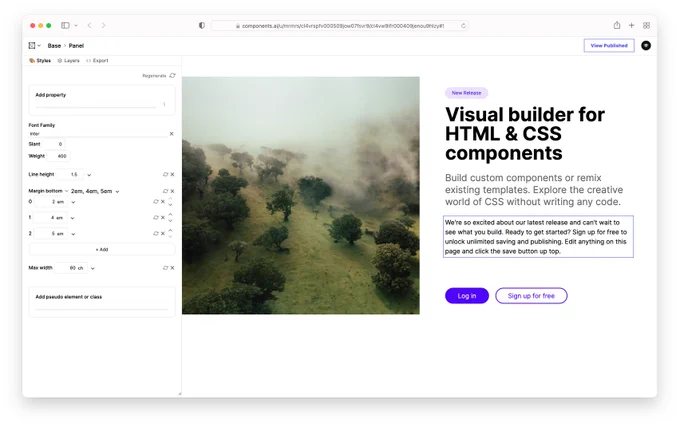This screenshot has height=427, width=680.
Task: Regenerate the Line height value
Action: [165, 174]
